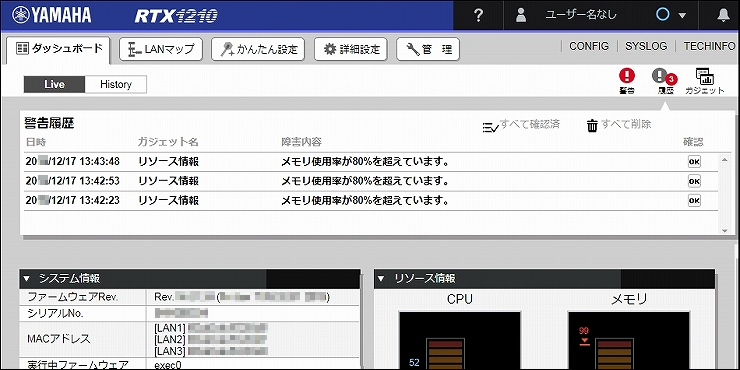Viewport: 740px width, 370px height.
Task: Acknowledge the 13:42:53 alert with OK
Action: click(x=694, y=181)
